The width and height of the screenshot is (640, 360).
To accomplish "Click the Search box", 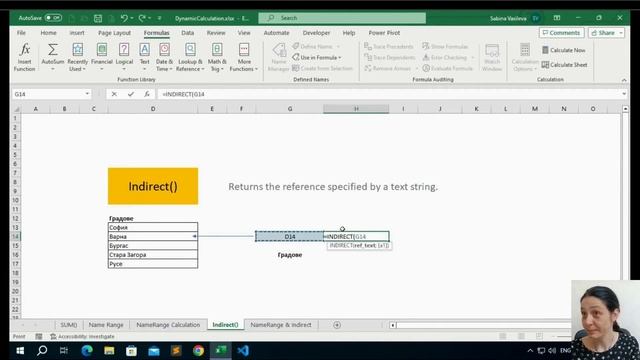I will pyautogui.click(x=342, y=18).
